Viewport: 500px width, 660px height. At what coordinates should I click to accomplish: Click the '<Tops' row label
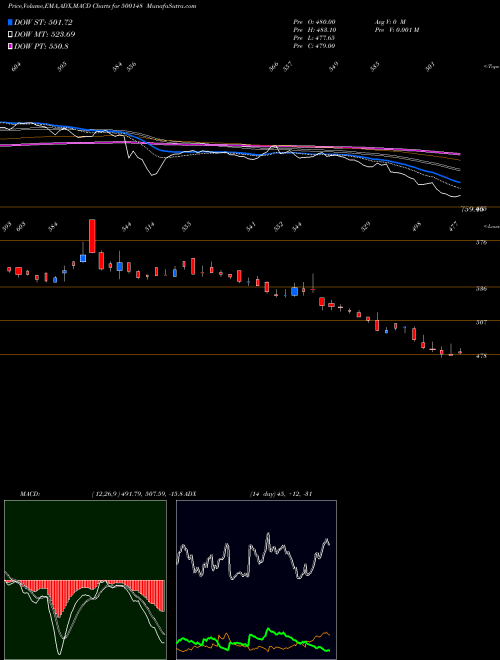pyautogui.click(x=491, y=67)
